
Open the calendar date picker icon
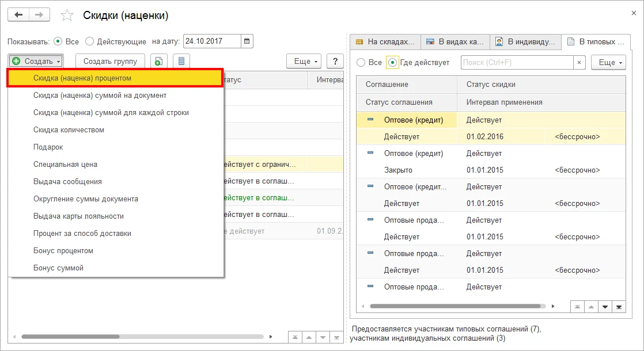[x=247, y=41]
